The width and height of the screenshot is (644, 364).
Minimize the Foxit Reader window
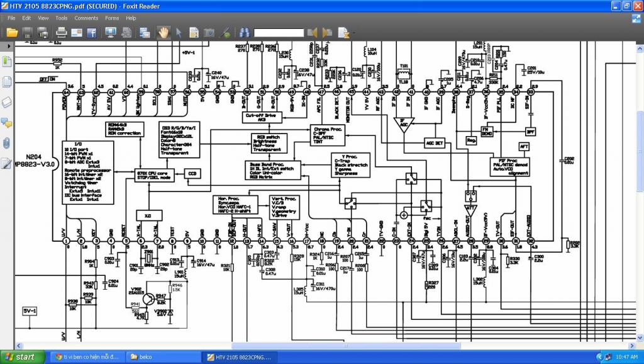point(616,6)
